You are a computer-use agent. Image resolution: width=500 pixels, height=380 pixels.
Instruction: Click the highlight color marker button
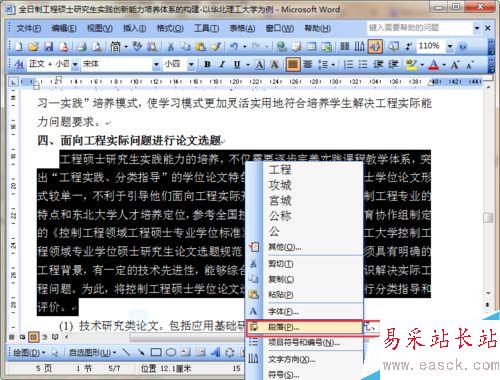pos(412,64)
